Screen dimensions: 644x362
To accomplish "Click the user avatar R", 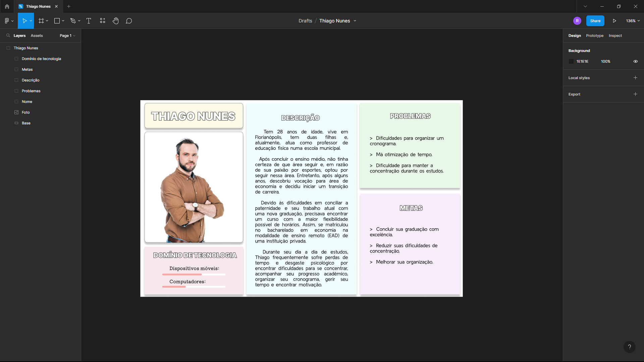I will pos(577,21).
